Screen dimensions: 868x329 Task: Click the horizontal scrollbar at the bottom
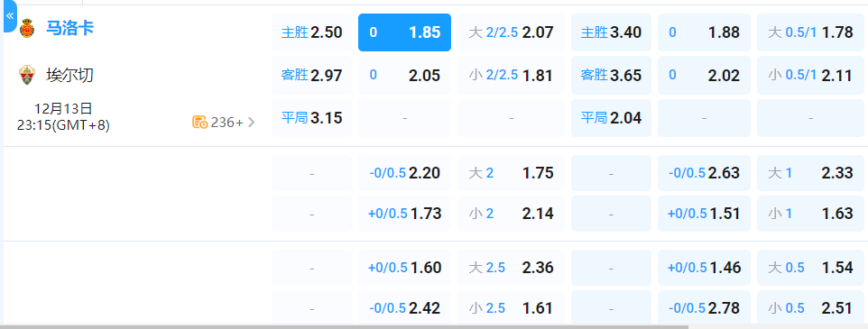point(345,327)
